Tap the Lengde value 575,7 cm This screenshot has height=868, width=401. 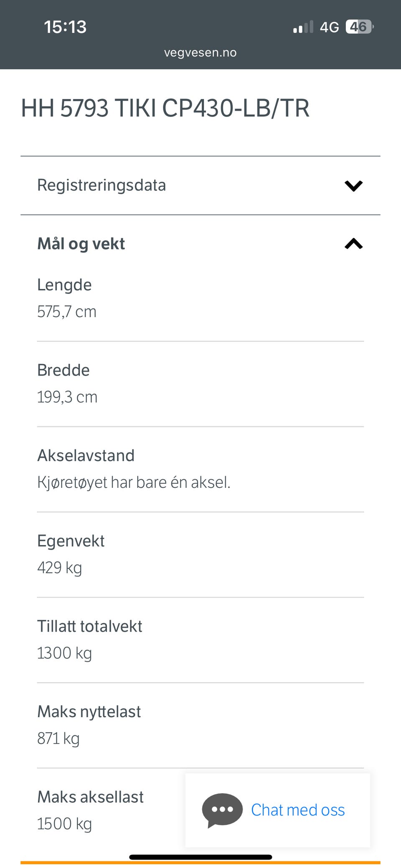tap(67, 312)
